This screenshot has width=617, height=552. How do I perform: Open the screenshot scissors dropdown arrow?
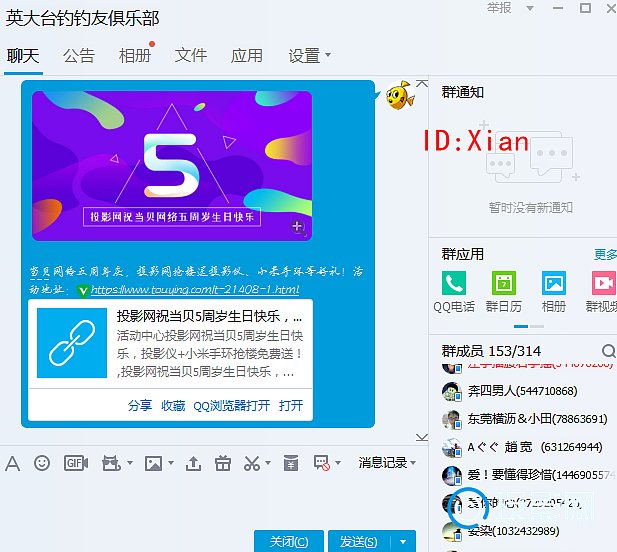(x=267, y=463)
